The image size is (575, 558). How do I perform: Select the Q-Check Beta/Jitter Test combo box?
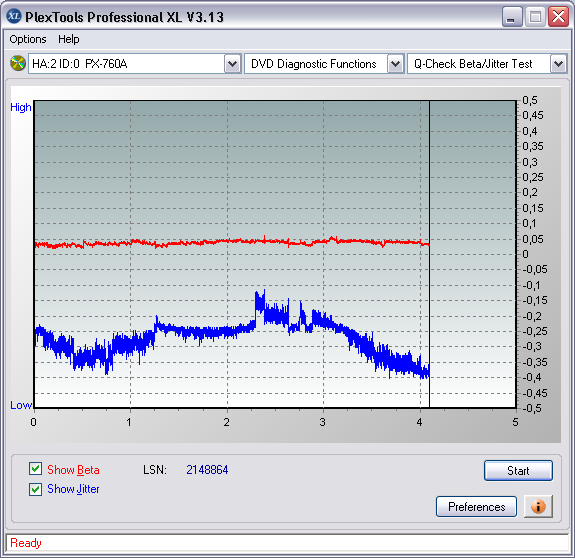[x=487, y=64]
